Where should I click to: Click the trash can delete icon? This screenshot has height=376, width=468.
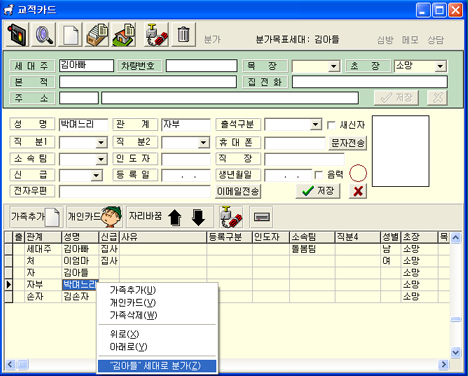pos(183,35)
